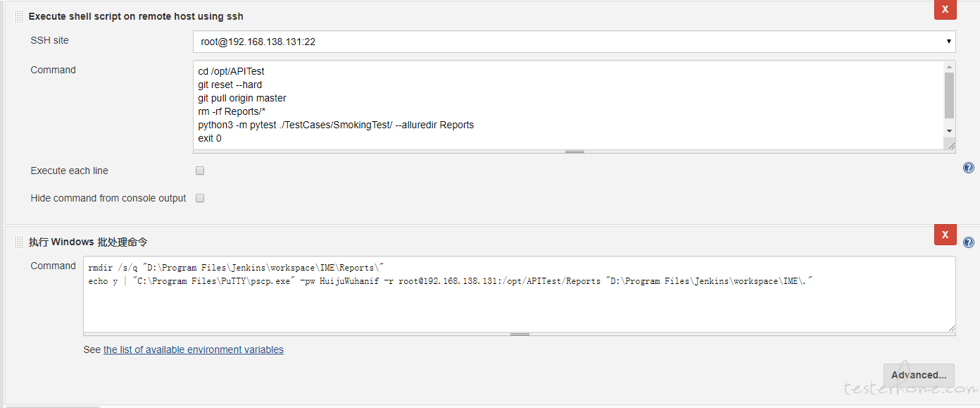
Task: Click inside the SSH Command text area
Action: coord(568,105)
